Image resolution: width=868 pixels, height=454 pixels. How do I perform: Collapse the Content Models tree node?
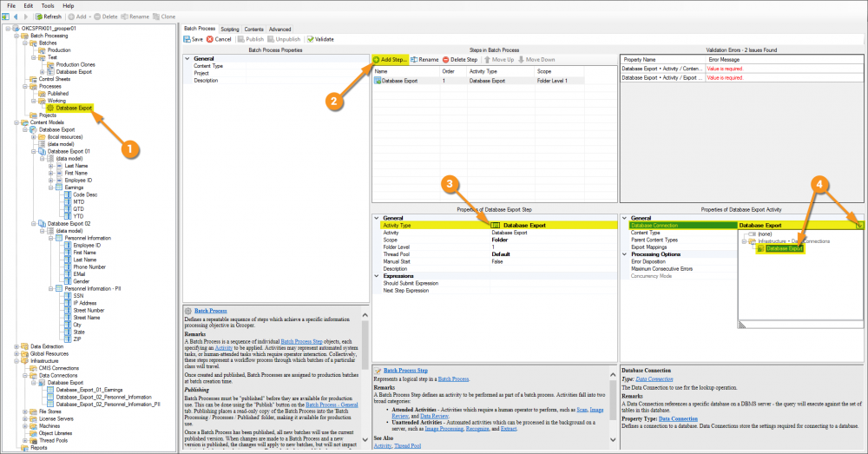(x=16, y=122)
